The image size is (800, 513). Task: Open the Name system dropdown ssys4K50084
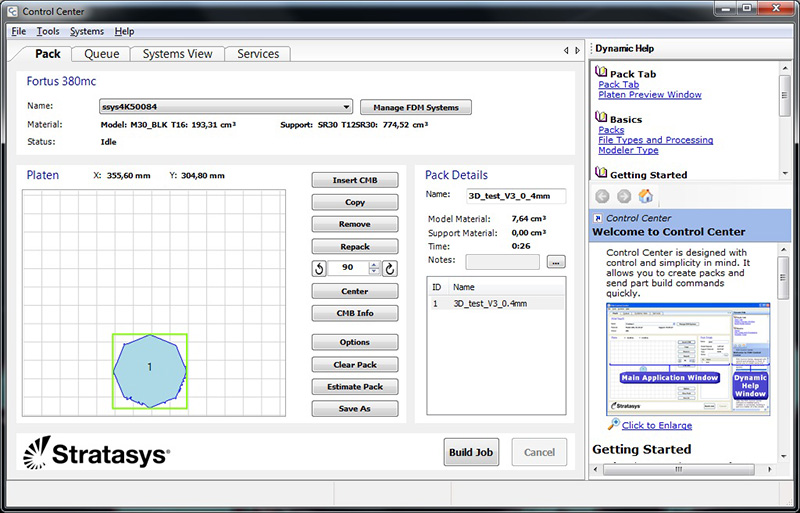(x=226, y=107)
